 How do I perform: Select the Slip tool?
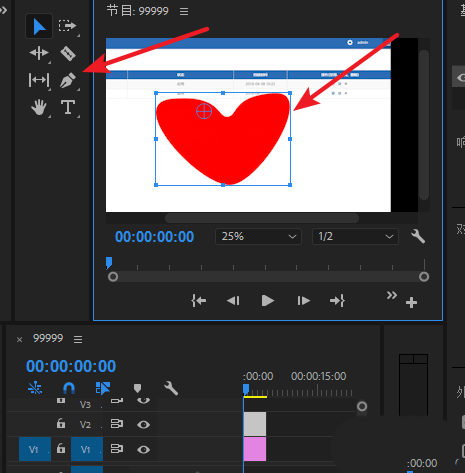[x=39, y=80]
